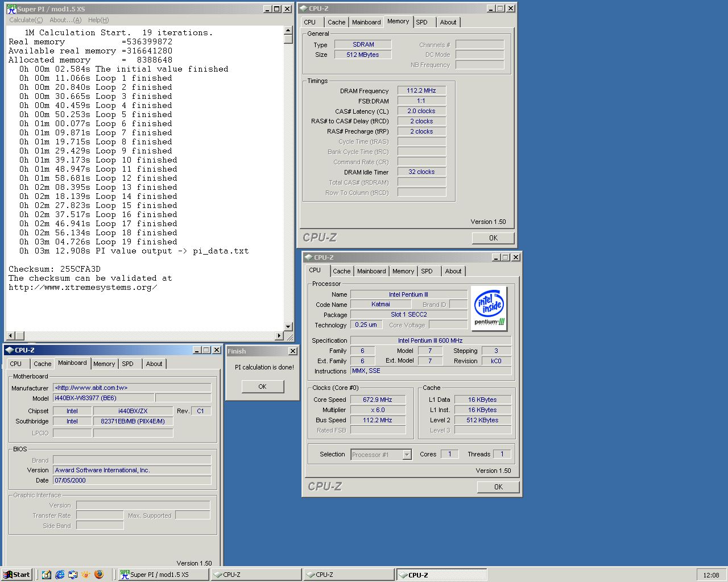Click the Checksum: 255CFA3D line
The image size is (728, 582).
pyautogui.click(x=55, y=269)
